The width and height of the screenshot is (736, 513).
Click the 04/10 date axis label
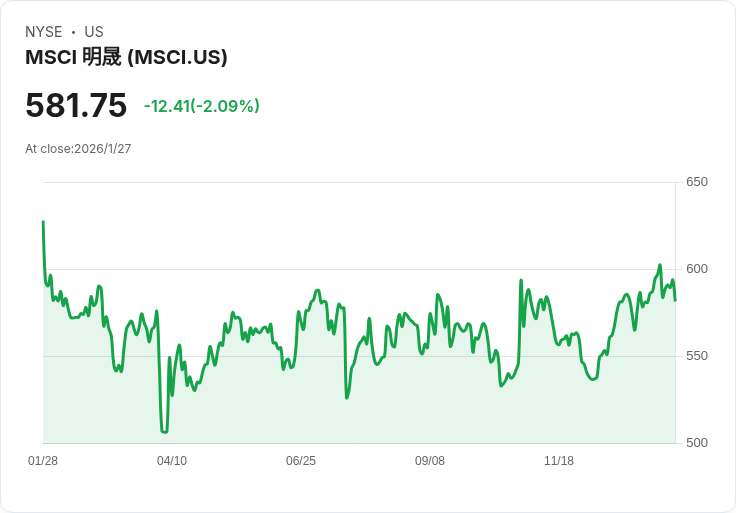point(172,461)
